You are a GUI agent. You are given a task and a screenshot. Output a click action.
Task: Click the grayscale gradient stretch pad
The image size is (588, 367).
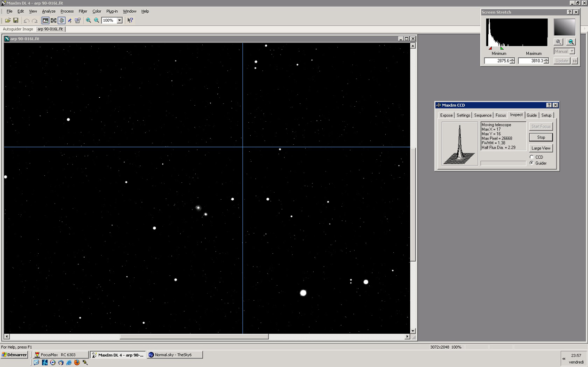pos(564,27)
